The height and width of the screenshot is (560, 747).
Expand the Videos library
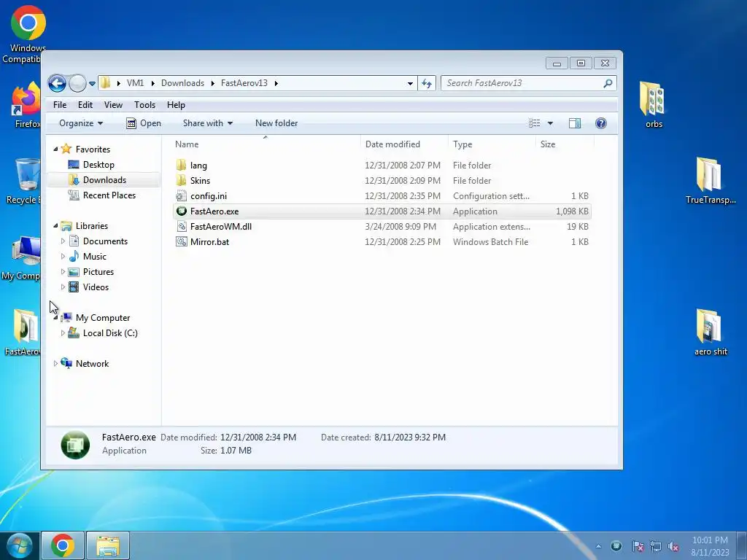point(63,287)
